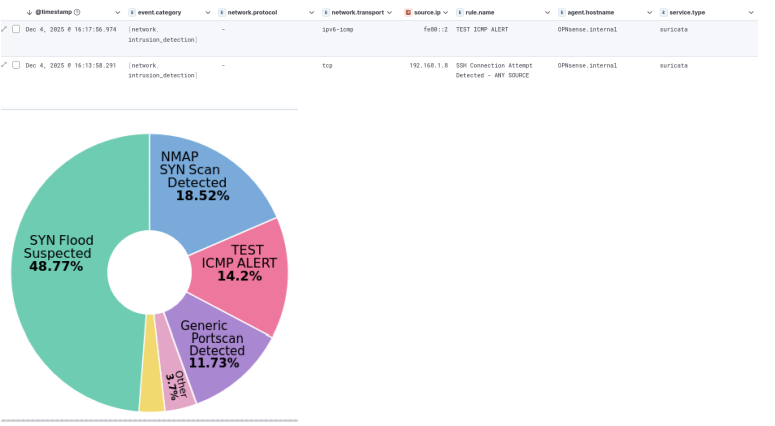
Task: Click the @timestamp sort arrow icon
Action: [29, 12]
